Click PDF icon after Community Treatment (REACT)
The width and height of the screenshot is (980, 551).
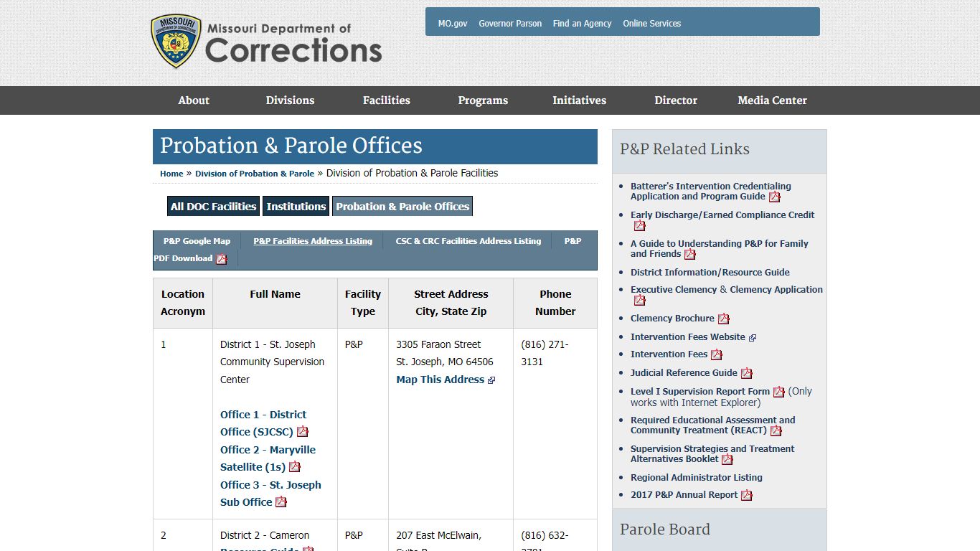pos(776,430)
